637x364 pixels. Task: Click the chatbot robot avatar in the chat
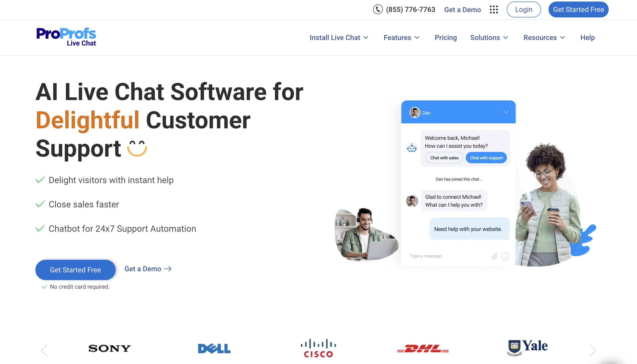[412, 148]
